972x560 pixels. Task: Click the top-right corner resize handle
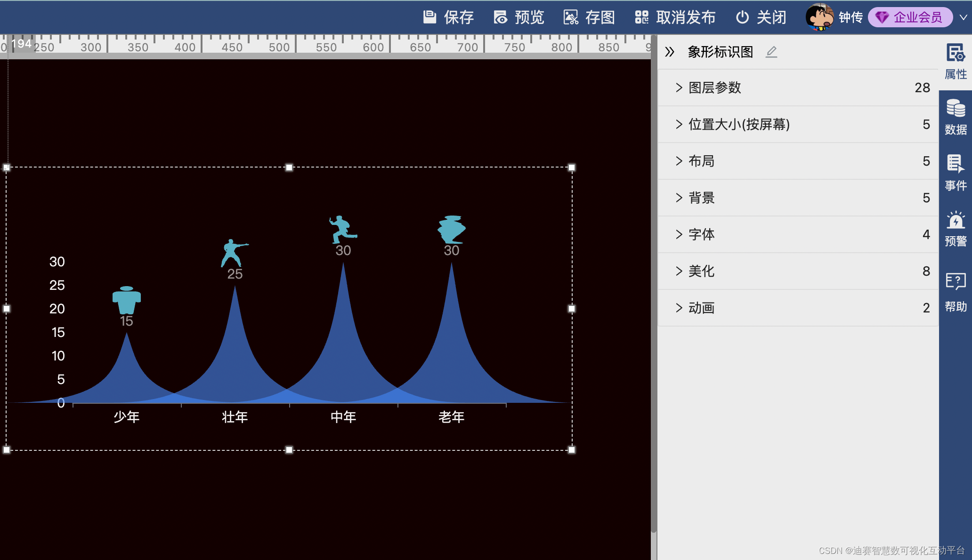pyautogui.click(x=572, y=168)
